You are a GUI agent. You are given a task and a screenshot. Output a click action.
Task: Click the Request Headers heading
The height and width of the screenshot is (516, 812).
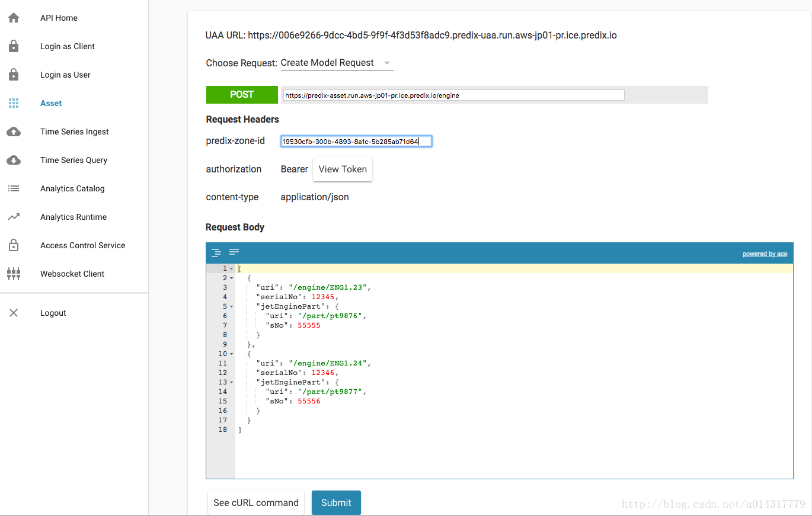(x=242, y=120)
